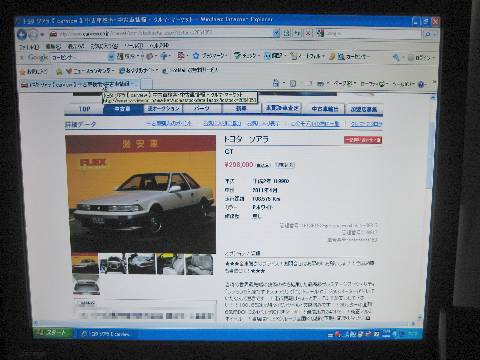Click the large Soarer main car photo
Image resolution: width=480 pixels, height=360 pixels.
[141, 194]
